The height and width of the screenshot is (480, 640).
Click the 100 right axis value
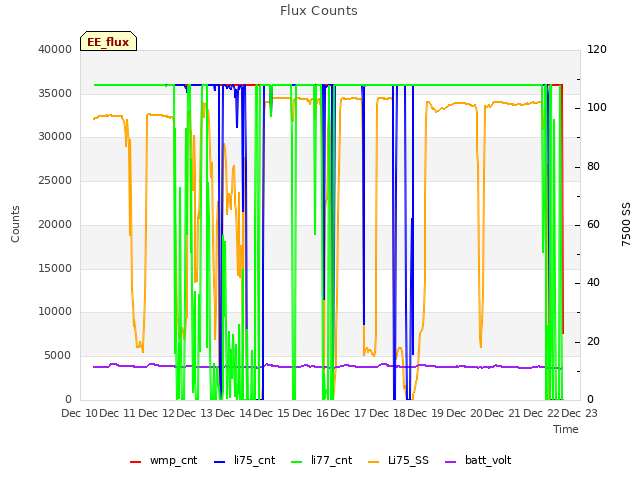tap(597, 107)
